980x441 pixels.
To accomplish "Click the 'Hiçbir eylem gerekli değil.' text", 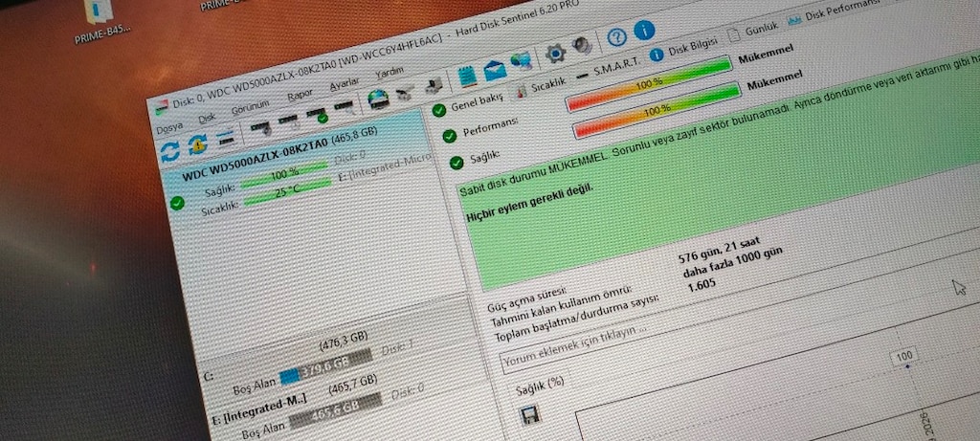I will [530, 203].
